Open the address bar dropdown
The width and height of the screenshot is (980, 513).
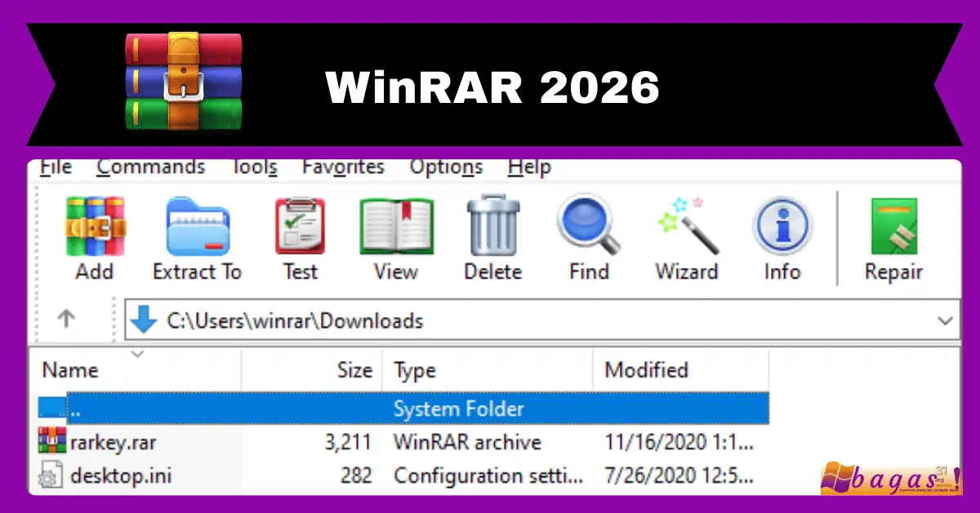945,320
